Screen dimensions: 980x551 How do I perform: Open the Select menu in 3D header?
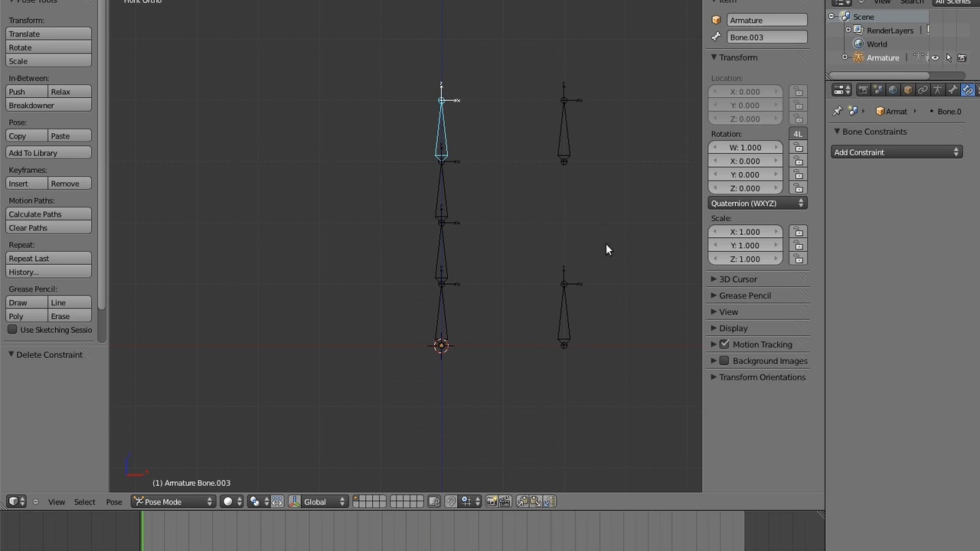84,502
